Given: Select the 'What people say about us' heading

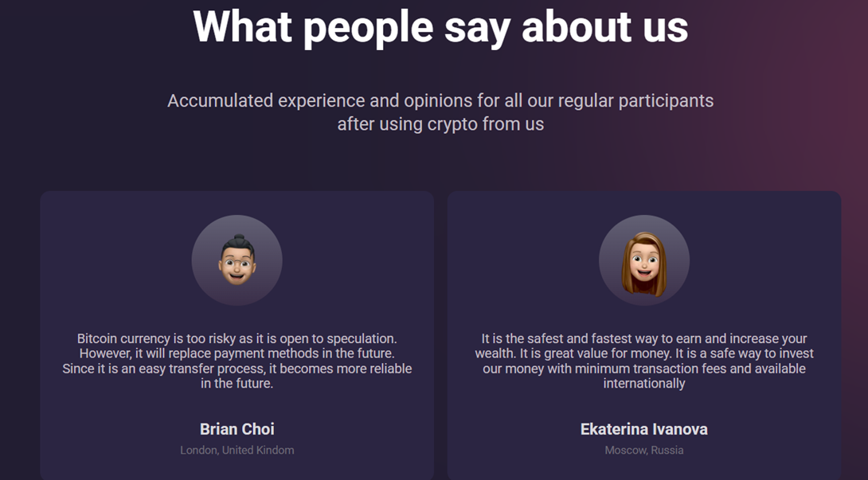Looking at the screenshot, I should pyautogui.click(x=440, y=28).
